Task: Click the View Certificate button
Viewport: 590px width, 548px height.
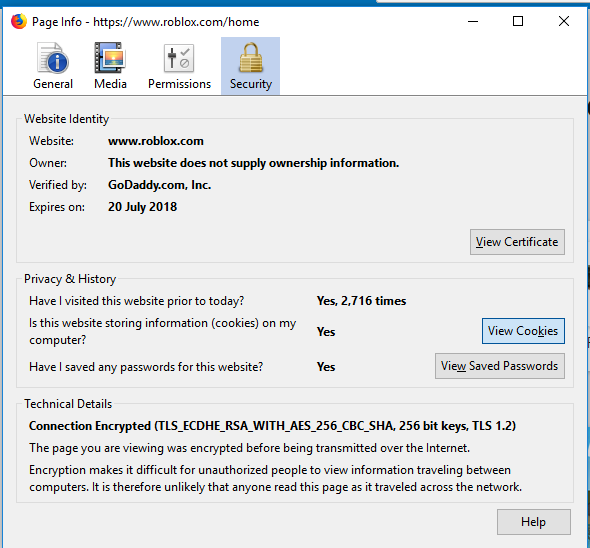Action: 517,242
